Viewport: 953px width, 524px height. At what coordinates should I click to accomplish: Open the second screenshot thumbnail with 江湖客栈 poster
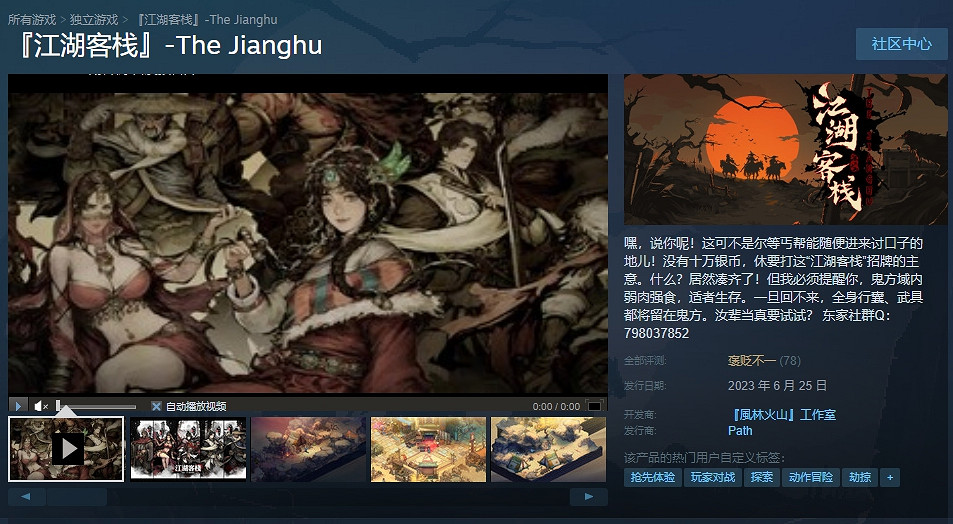188,449
